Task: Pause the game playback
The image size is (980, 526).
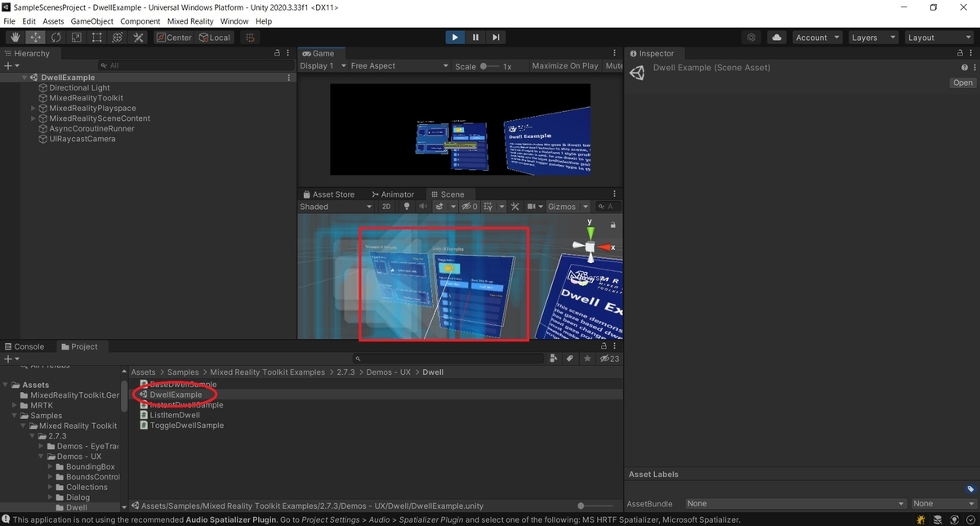Action: pyautogui.click(x=475, y=38)
